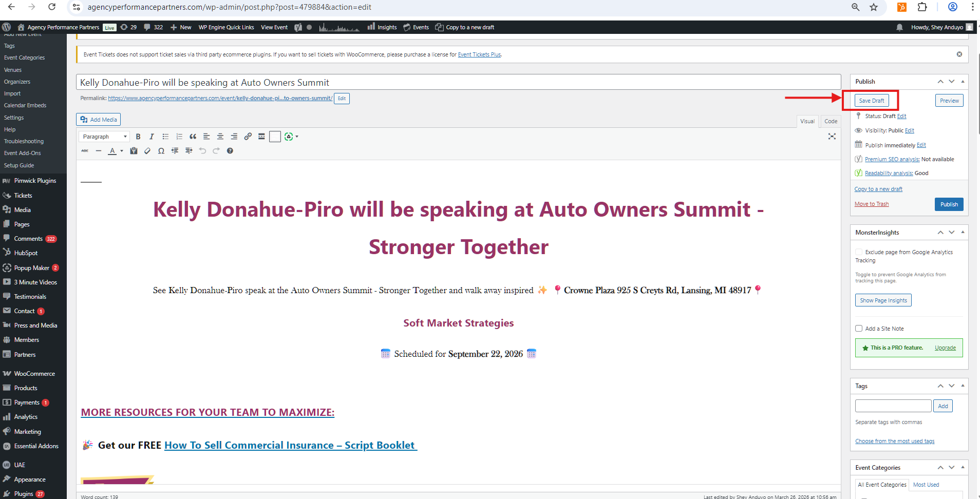
Task: Click the special character omega icon
Action: [x=161, y=151]
